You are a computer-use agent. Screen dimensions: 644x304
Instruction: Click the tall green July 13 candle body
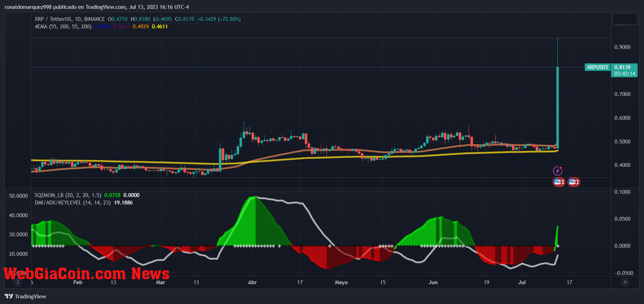[x=558, y=108]
